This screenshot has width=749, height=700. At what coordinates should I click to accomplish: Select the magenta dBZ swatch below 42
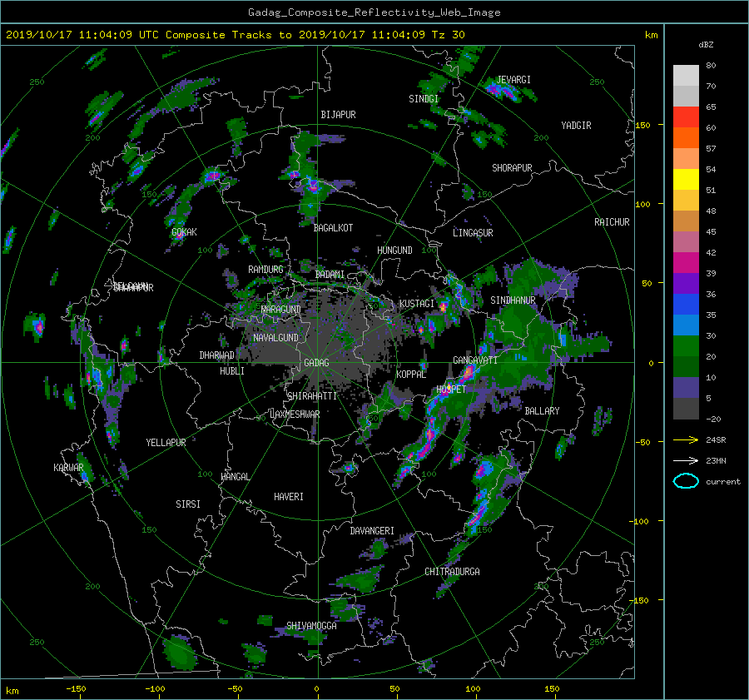point(686,263)
